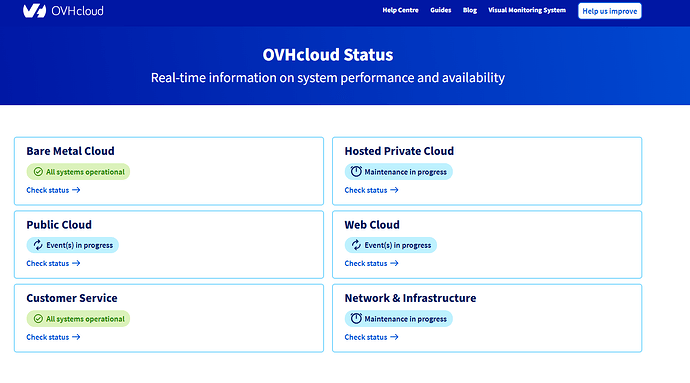
Task: Go to the Blog page
Action: click(470, 10)
